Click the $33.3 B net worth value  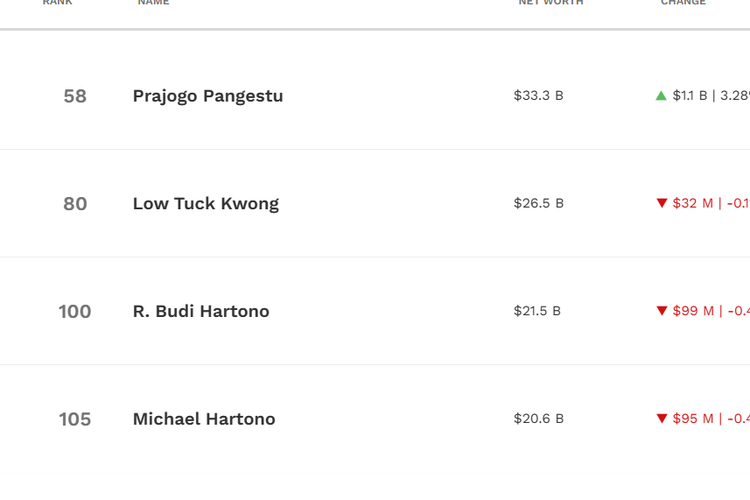click(x=538, y=96)
